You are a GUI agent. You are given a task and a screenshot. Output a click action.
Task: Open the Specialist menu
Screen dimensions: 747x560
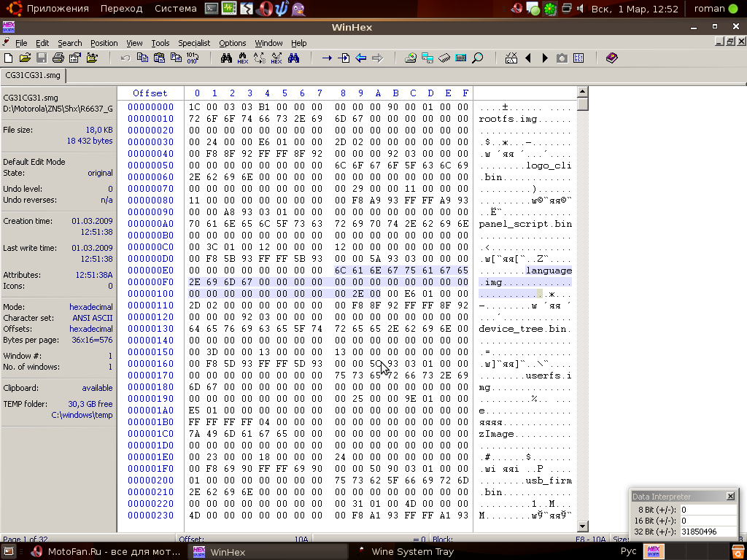[194, 43]
